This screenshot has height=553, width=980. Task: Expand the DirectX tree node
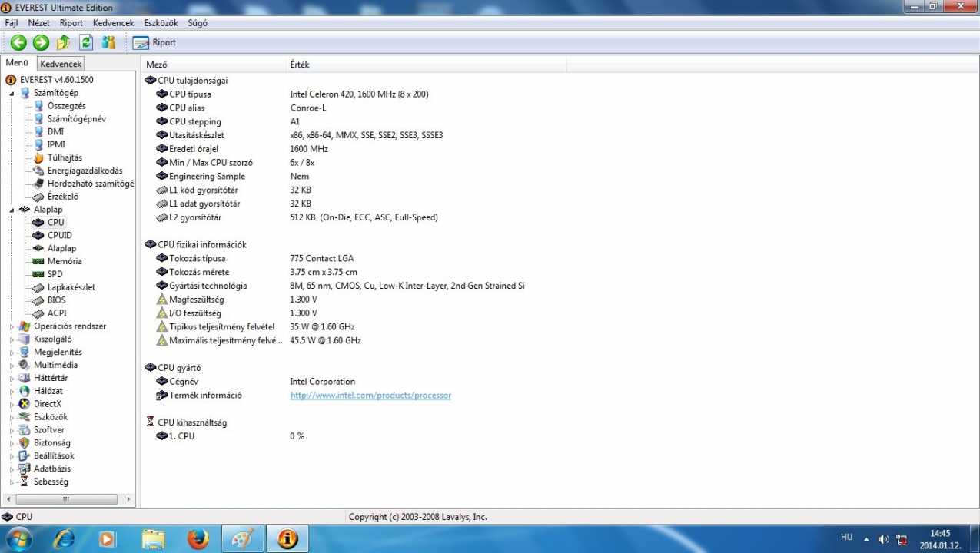point(12,404)
